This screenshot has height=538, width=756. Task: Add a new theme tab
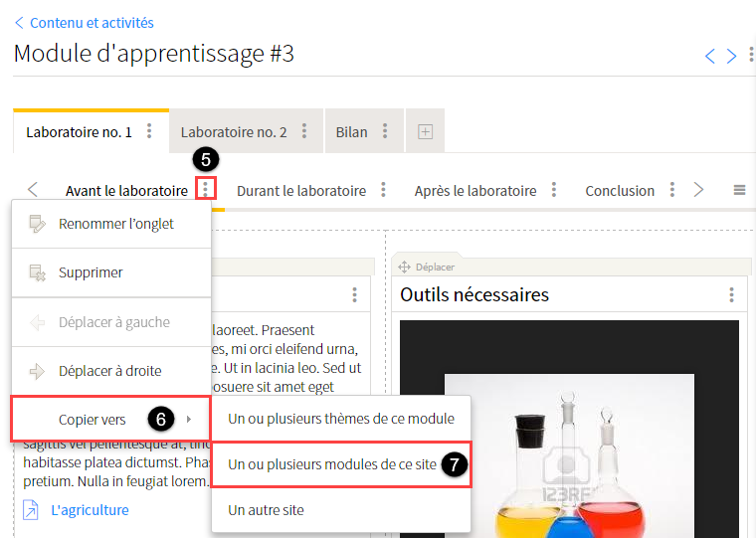pyautogui.click(x=425, y=131)
